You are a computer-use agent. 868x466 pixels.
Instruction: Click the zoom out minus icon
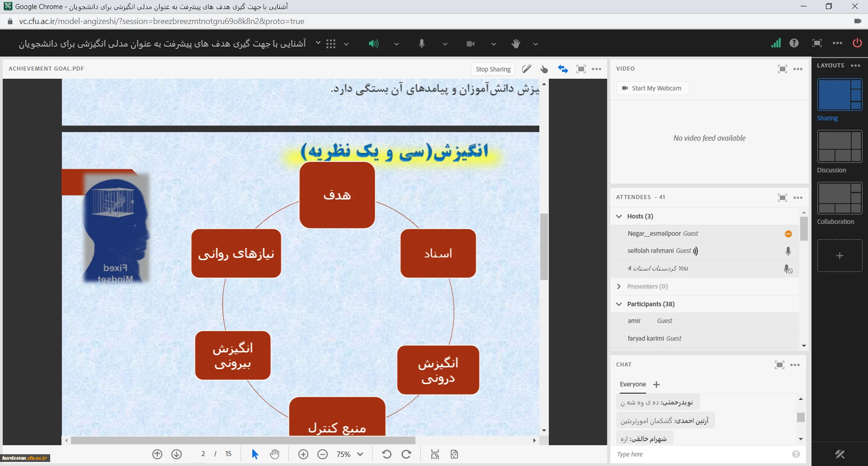[x=322, y=454]
